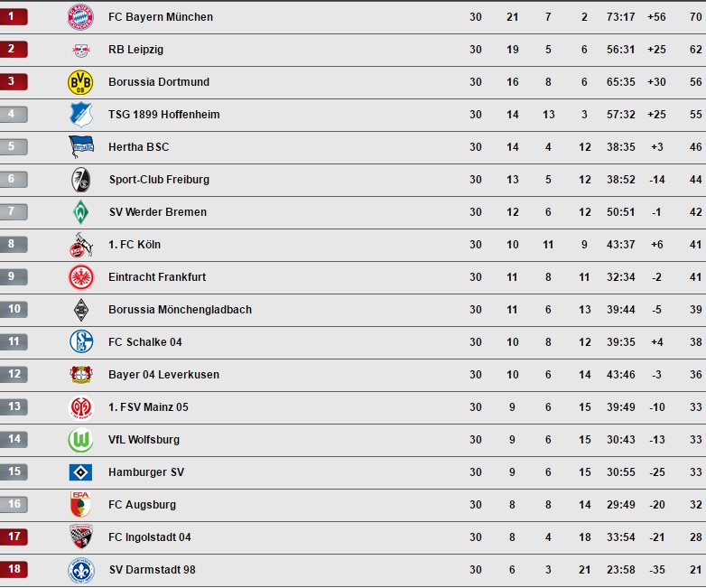Open the Hertha BSC flag logo
This screenshot has width=706, height=588.
(81, 147)
